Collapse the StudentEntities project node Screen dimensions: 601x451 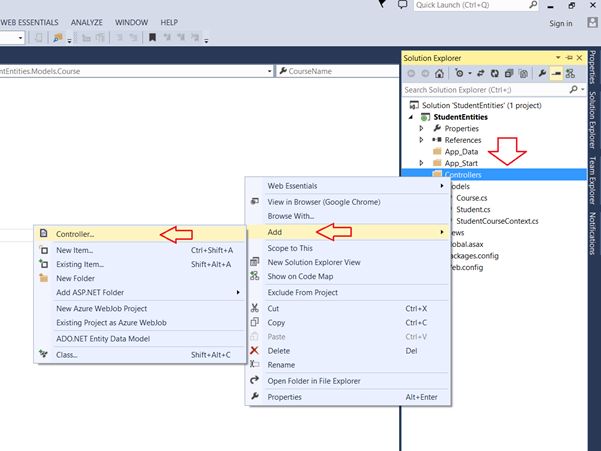point(411,117)
